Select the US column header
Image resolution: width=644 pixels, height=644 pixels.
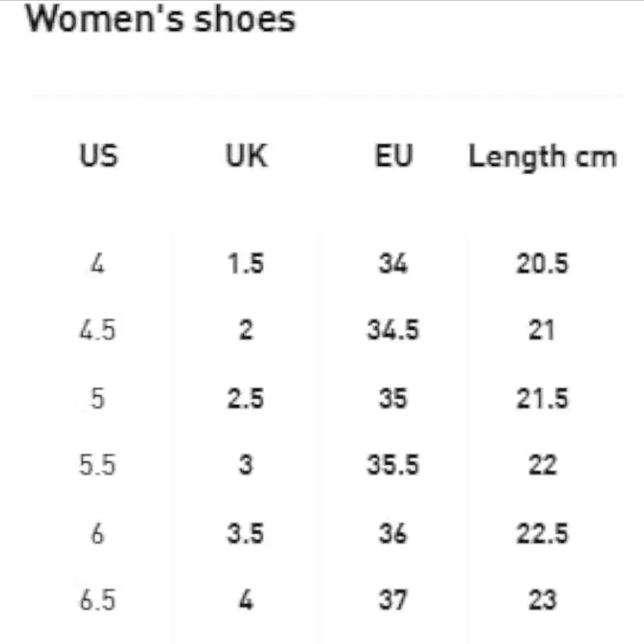pyautogui.click(x=99, y=156)
